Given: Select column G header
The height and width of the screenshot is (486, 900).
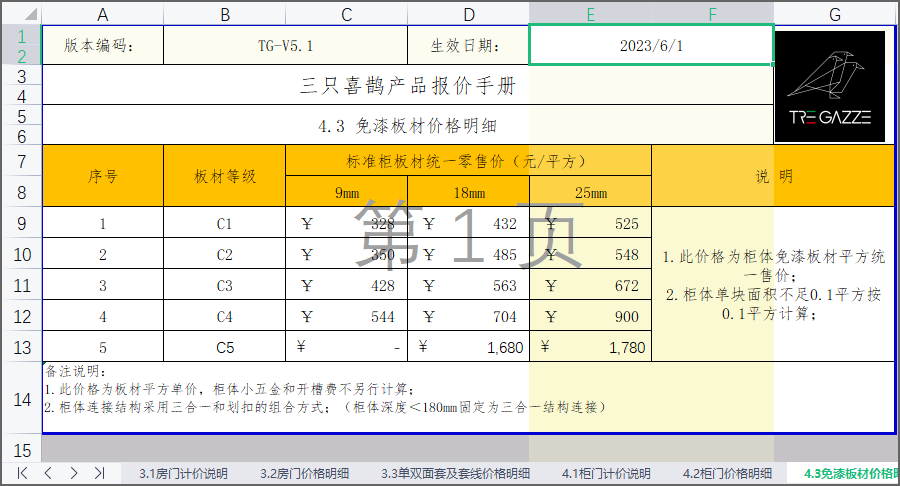Looking at the screenshot, I should pos(835,14).
